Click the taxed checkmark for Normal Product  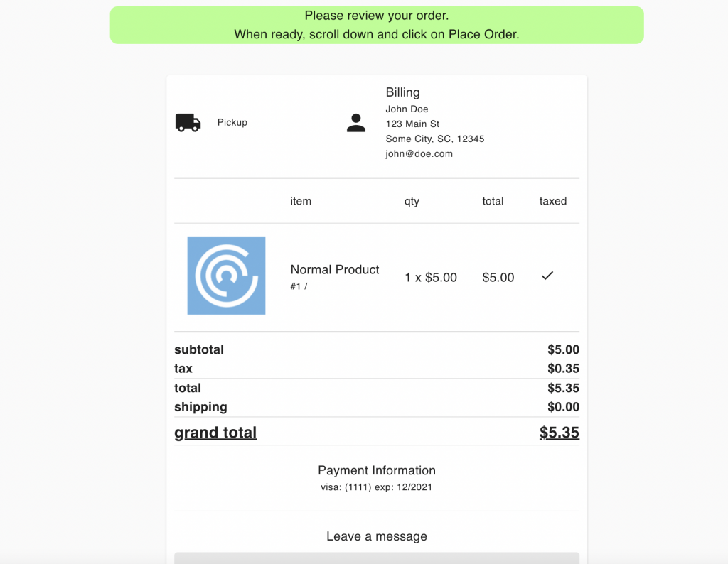coord(547,276)
